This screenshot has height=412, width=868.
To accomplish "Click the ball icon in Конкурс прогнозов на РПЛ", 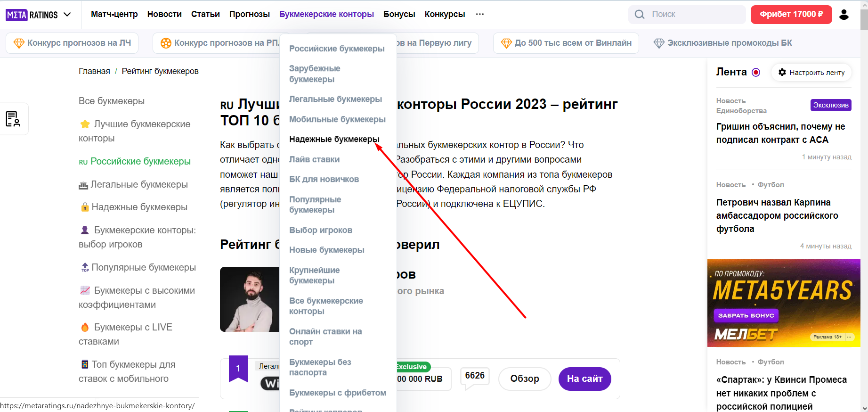I will coord(166,43).
